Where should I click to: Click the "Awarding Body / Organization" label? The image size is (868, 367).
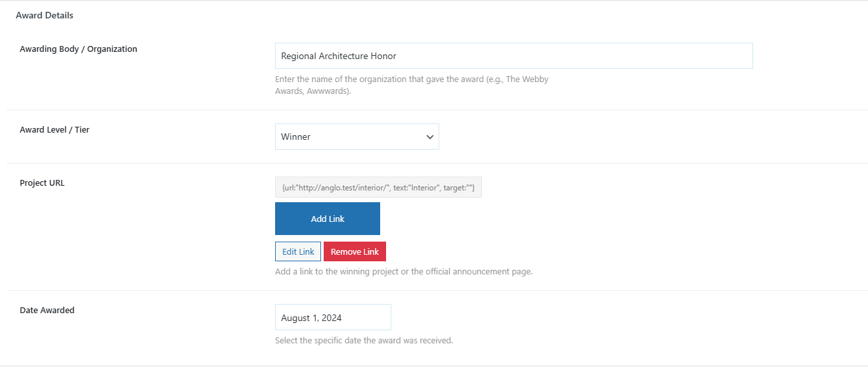(x=78, y=49)
